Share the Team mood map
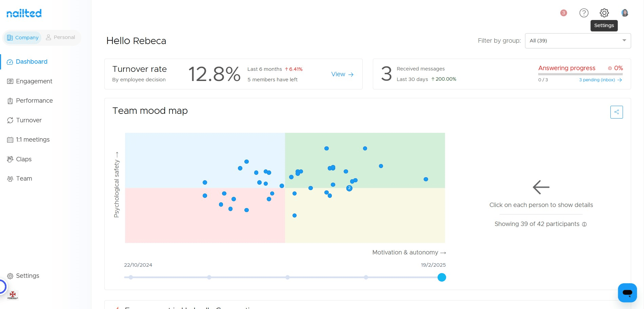The height and width of the screenshot is (309, 644). (616, 112)
